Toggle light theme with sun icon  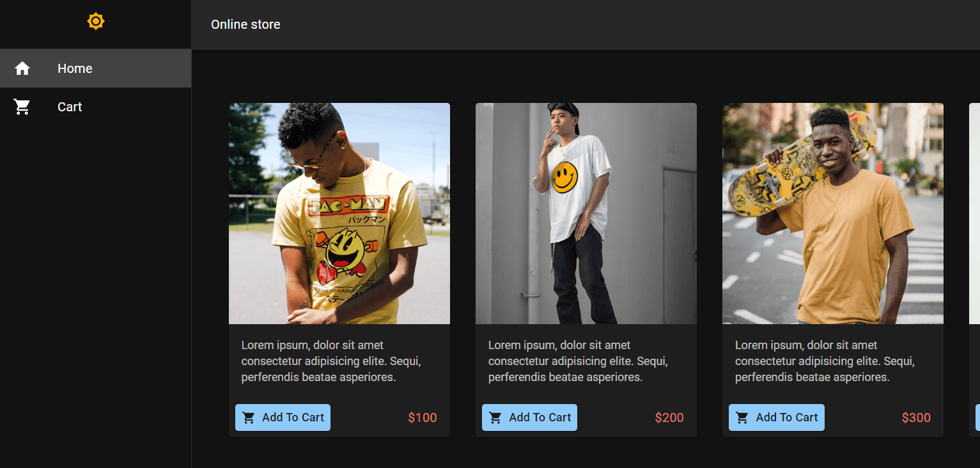click(x=95, y=22)
